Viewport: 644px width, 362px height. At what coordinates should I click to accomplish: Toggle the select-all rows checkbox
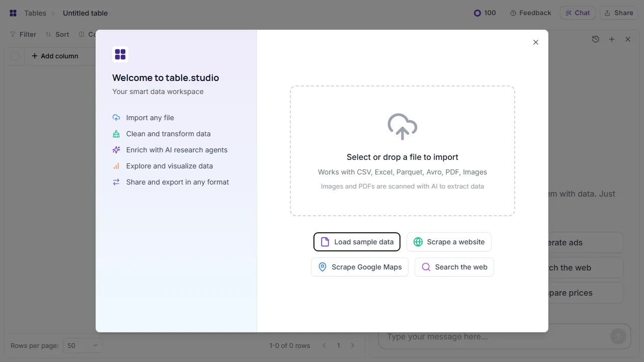[15, 56]
